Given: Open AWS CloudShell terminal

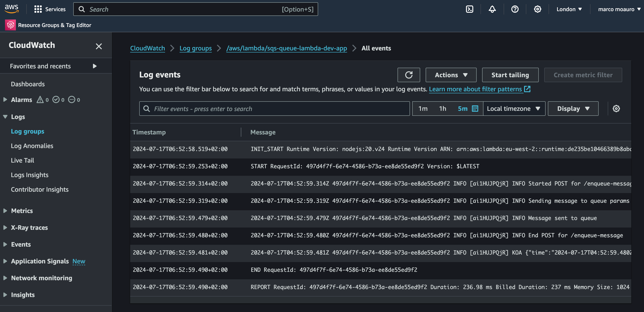Looking at the screenshot, I should click(x=470, y=9).
